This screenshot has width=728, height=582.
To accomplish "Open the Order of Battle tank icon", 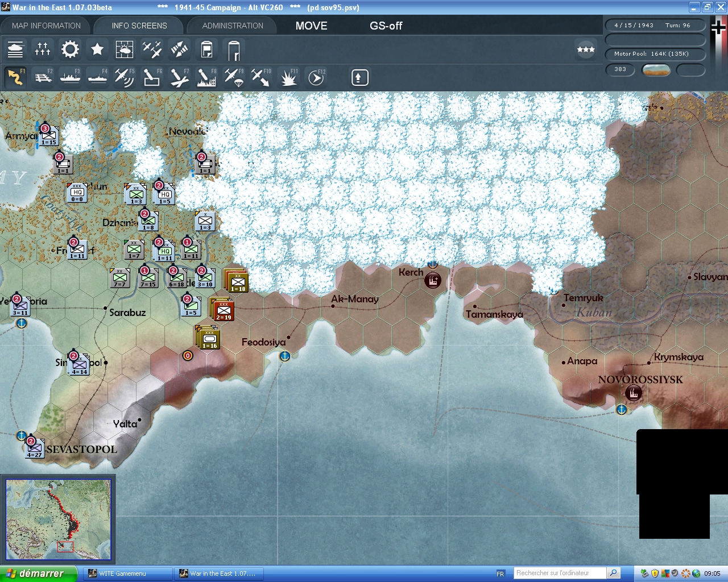I will 15,49.
